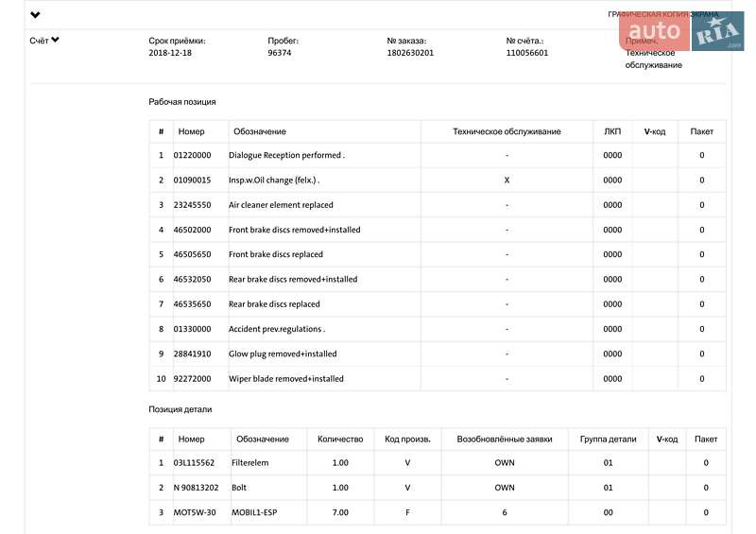The width and height of the screenshot is (756, 534).
Task: Select row Air cleaner element replaced
Action: coord(438,205)
